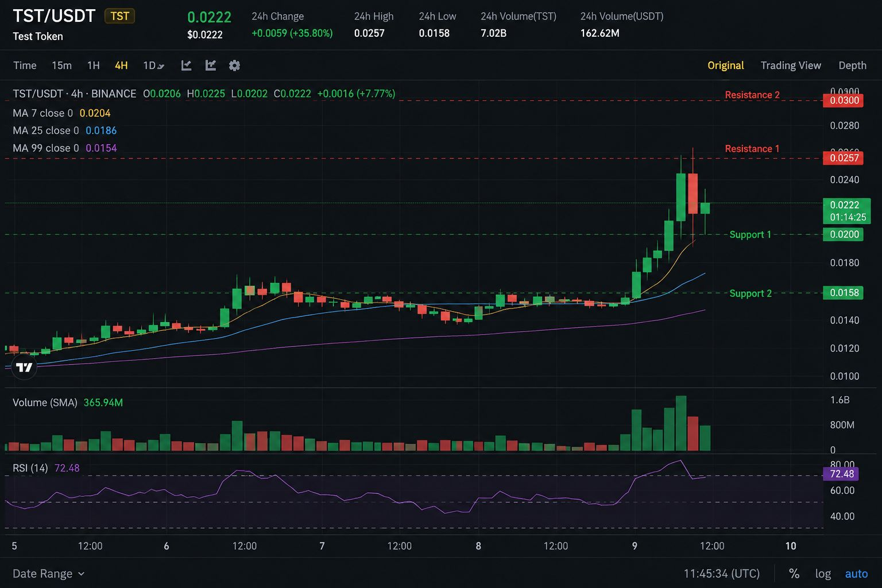Click date label 7 on the time axis
The height and width of the screenshot is (588, 882).
click(322, 546)
